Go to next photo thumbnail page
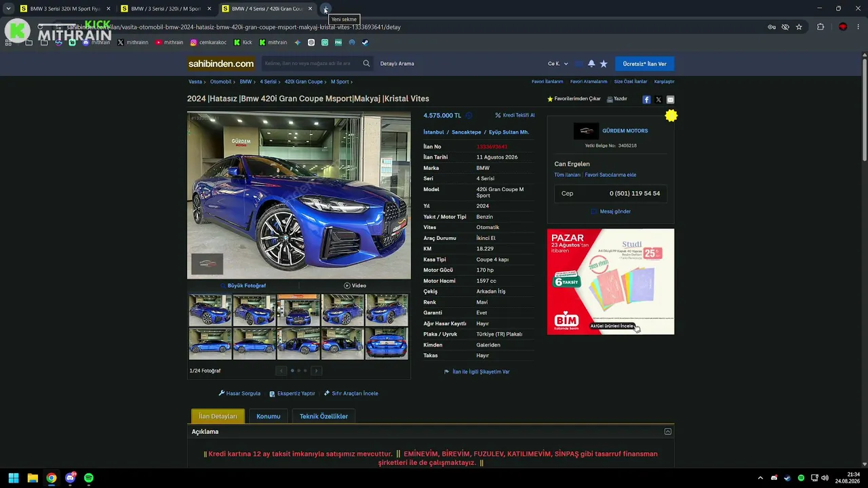Image resolution: width=868 pixels, height=488 pixels. 316,371
